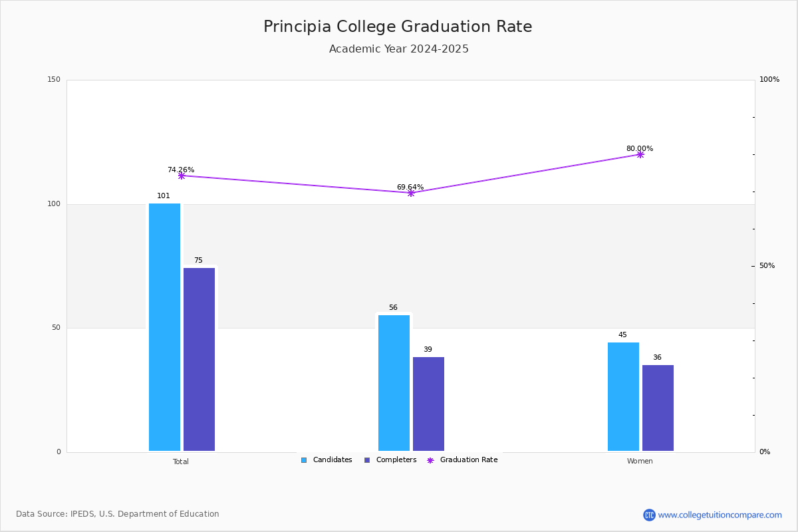
Task: Select the Women completers bar labeled 36
Action: (x=658, y=408)
